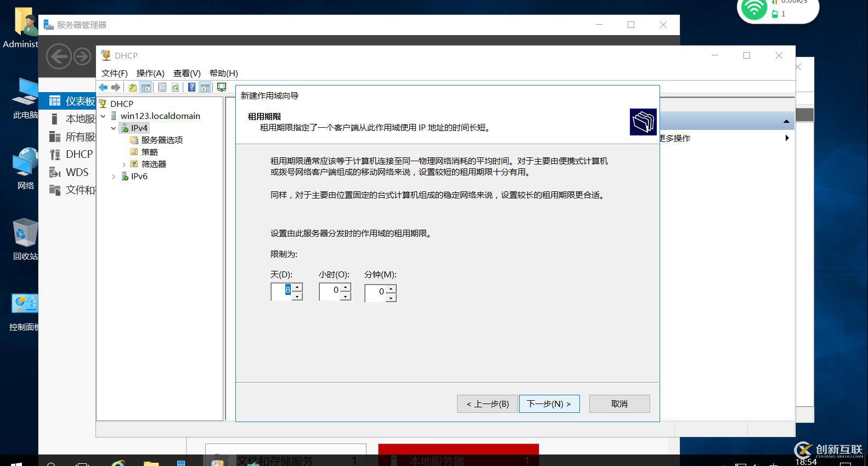Image resolution: width=868 pixels, height=466 pixels.
Task: Collapse the actions pane header arrow
Action: tap(786, 121)
